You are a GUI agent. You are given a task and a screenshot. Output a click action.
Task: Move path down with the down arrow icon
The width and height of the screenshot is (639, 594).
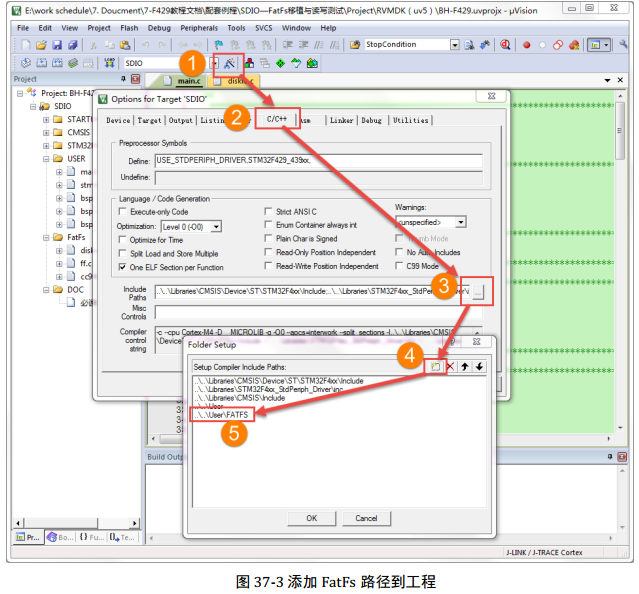click(479, 367)
